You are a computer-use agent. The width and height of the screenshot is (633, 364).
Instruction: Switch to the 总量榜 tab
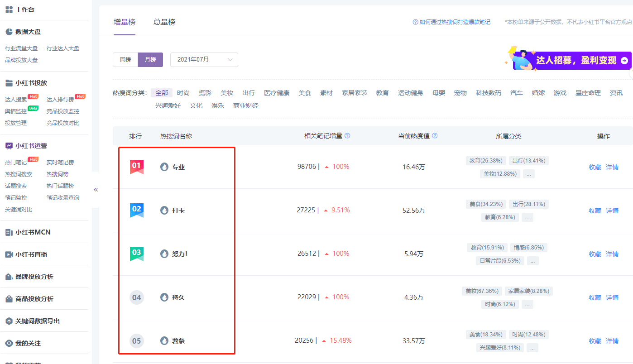(x=164, y=22)
